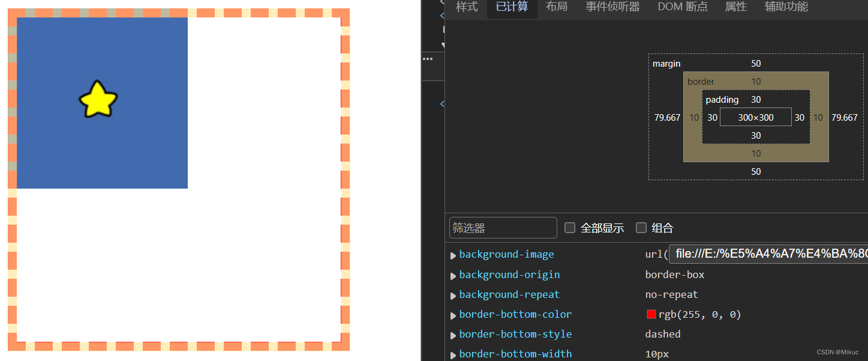This screenshot has height=361, width=868.
Task: Open the 事件侦听器 tab
Action: coord(612,7)
